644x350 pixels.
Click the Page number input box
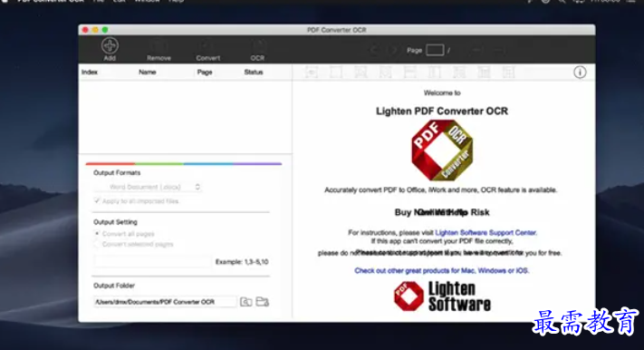[x=435, y=50]
